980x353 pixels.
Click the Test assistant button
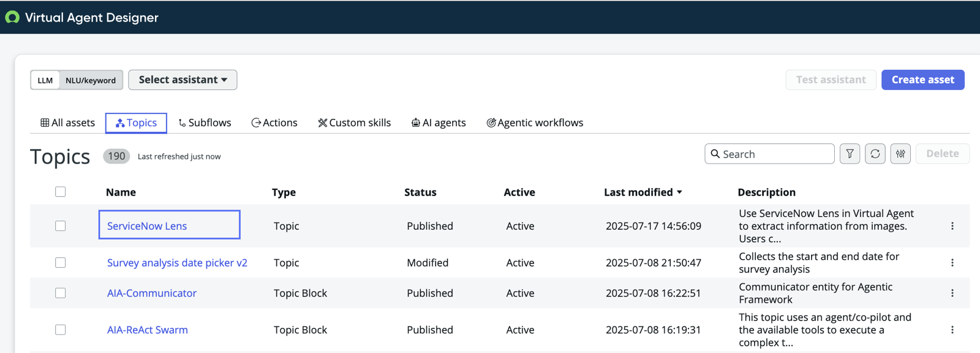[x=831, y=80]
